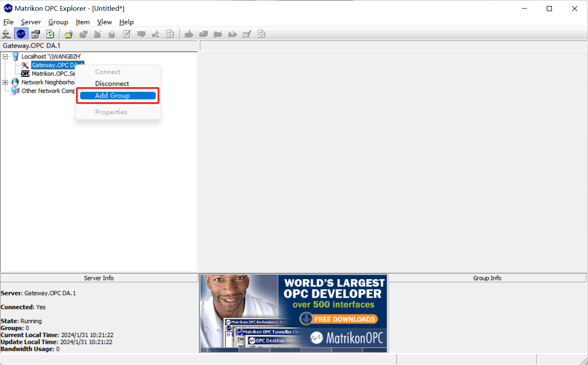Click the 'WORLD'S LARGEST OPC DEVELOPER' banner text
Image resolution: width=588 pixels, height=365 pixels.
tap(334, 289)
